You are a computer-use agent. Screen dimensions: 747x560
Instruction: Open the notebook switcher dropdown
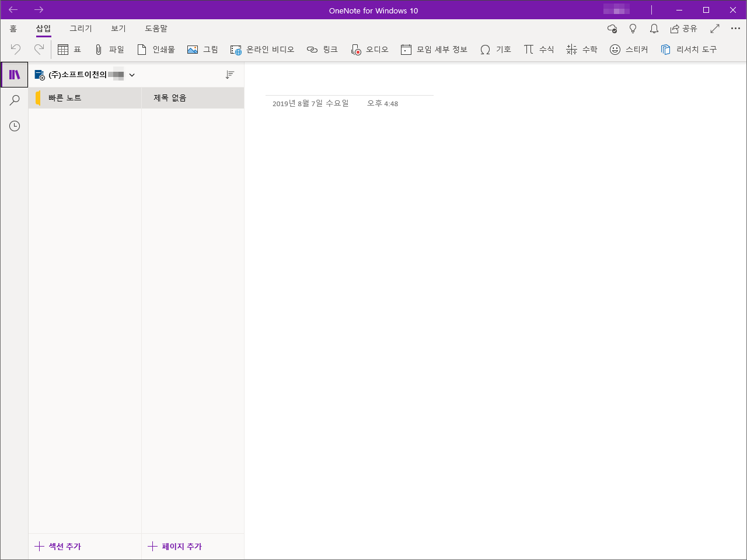pyautogui.click(x=132, y=75)
